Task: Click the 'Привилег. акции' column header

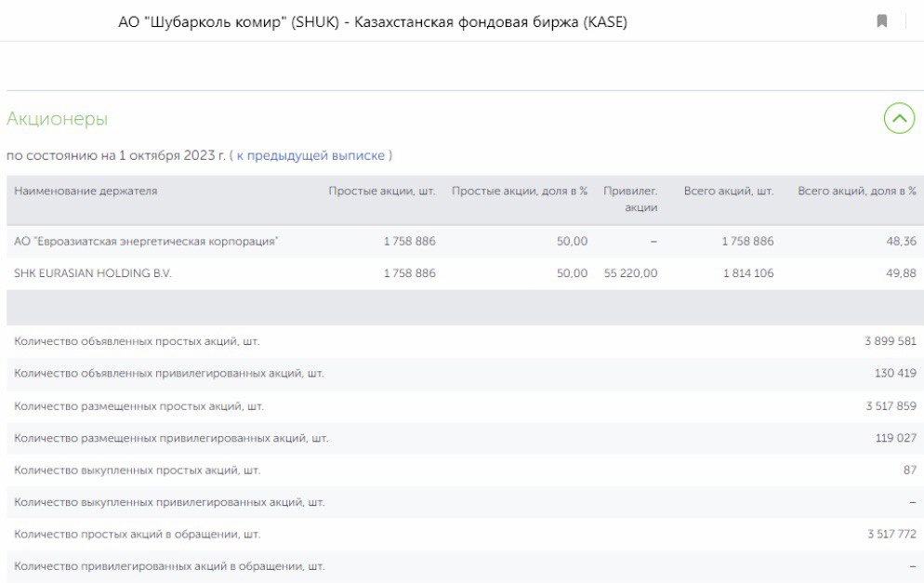Action: (x=630, y=199)
